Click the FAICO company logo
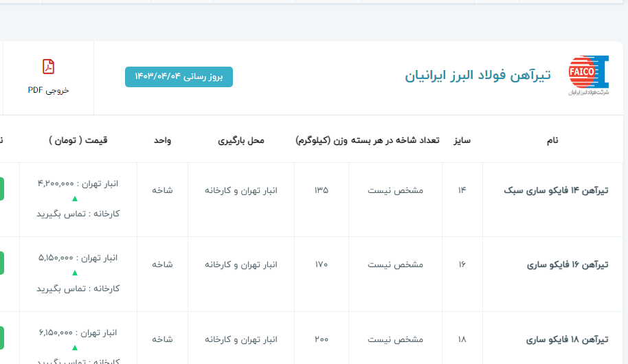This screenshot has width=628, height=364. (x=588, y=76)
